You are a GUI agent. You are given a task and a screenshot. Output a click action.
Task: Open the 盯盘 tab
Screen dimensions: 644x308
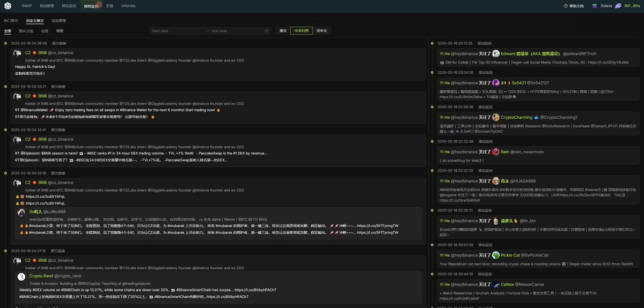(110, 6)
